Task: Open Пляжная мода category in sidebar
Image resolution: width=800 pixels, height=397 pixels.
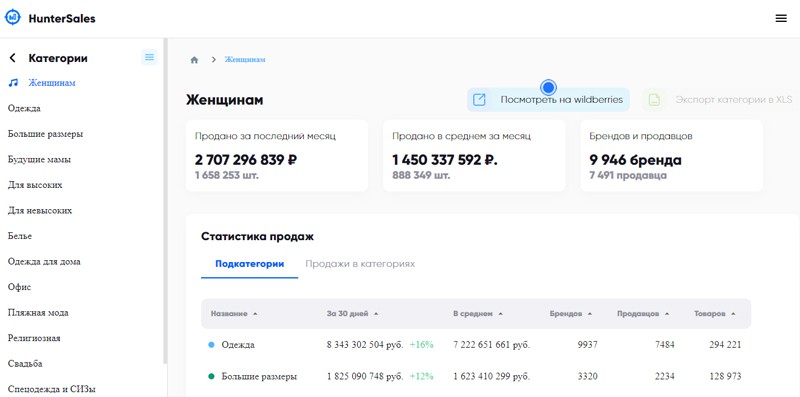Action: [x=38, y=312]
